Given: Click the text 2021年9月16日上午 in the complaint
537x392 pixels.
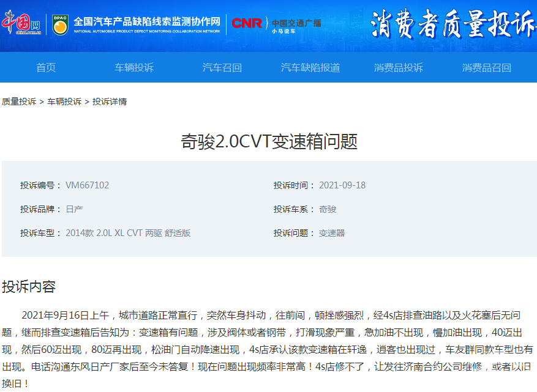Looking at the screenshot, I should pyautogui.click(x=65, y=315).
